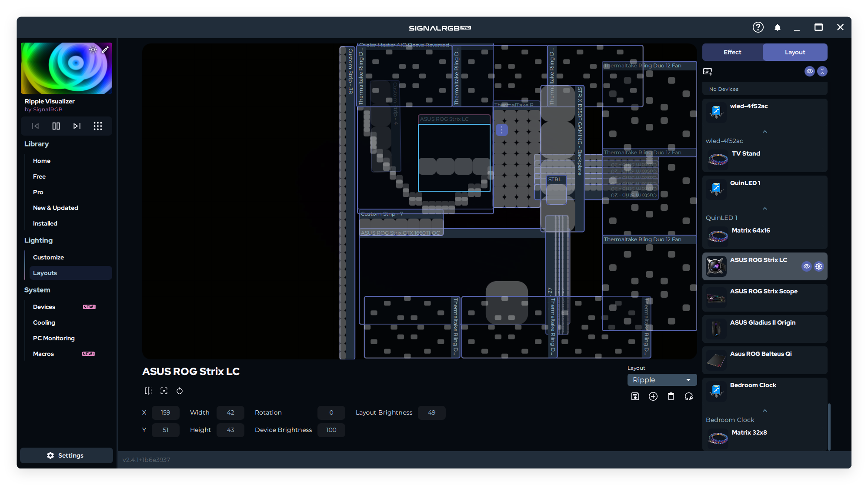Open PC Monitoring page
The width and height of the screenshot is (868, 485).
click(54, 338)
